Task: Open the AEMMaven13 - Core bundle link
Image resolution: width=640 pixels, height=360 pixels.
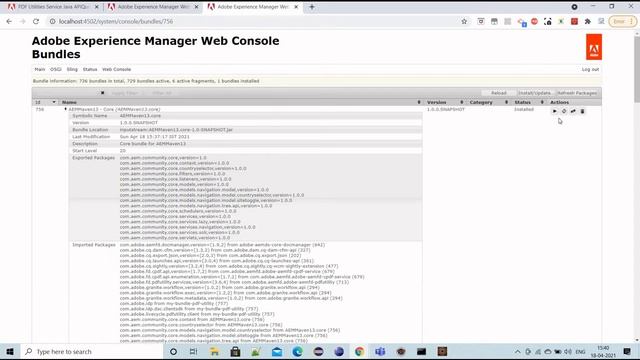Action: pos(114,109)
